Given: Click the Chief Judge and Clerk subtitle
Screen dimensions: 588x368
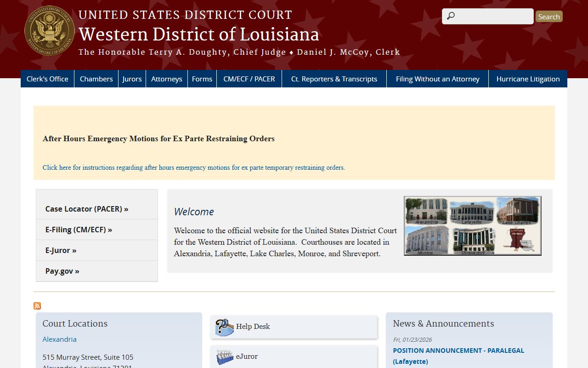Looking at the screenshot, I should [x=239, y=52].
